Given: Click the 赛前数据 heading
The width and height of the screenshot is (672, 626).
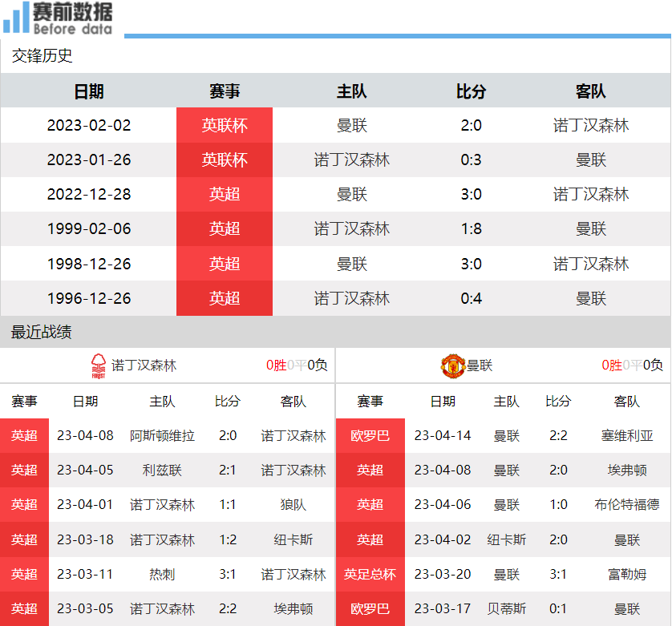Looking at the screenshot, I should [x=73, y=11].
